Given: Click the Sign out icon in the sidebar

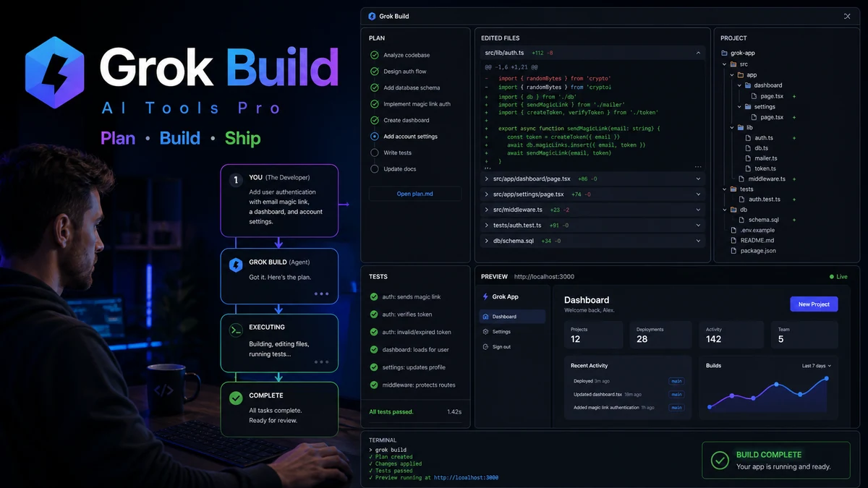Looking at the screenshot, I should [x=485, y=347].
